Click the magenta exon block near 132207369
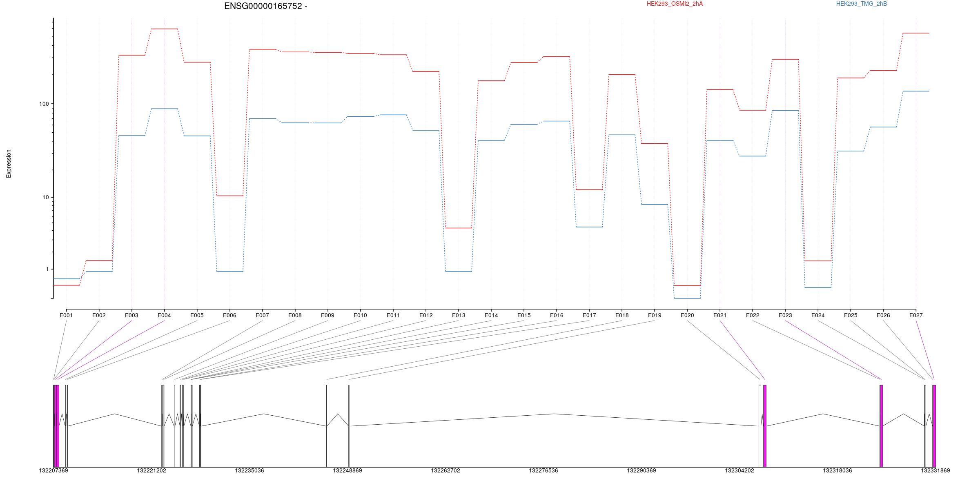This screenshot has width=980, height=490. pos(56,426)
